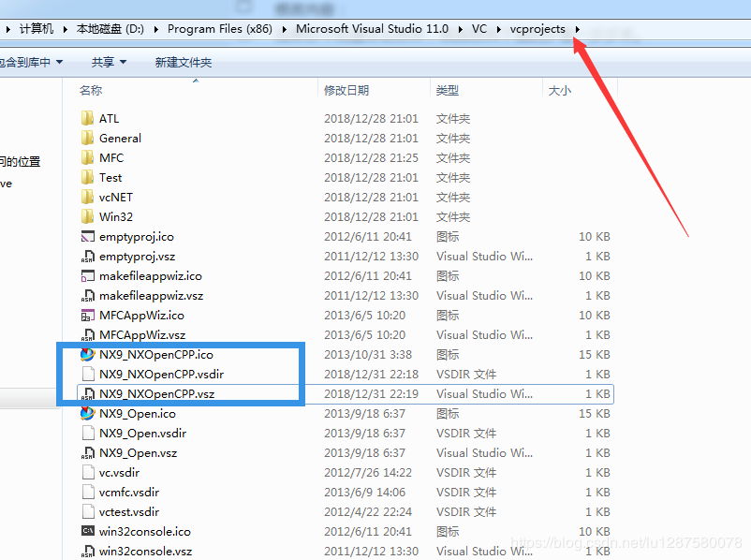Click the win32console.vsz file icon
The height and width of the screenshot is (560, 751).
point(88,551)
